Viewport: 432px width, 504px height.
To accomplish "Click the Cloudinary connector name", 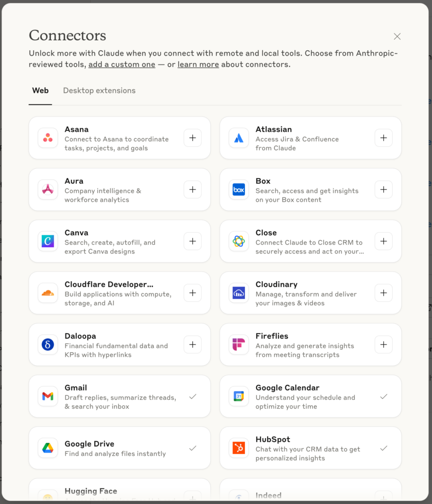I will click(x=276, y=284).
